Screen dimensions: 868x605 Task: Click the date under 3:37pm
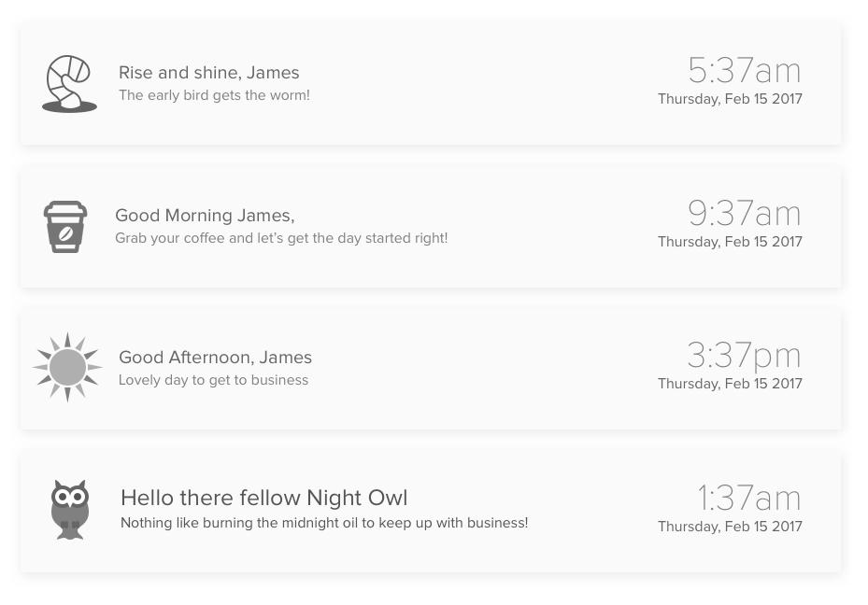730,384
